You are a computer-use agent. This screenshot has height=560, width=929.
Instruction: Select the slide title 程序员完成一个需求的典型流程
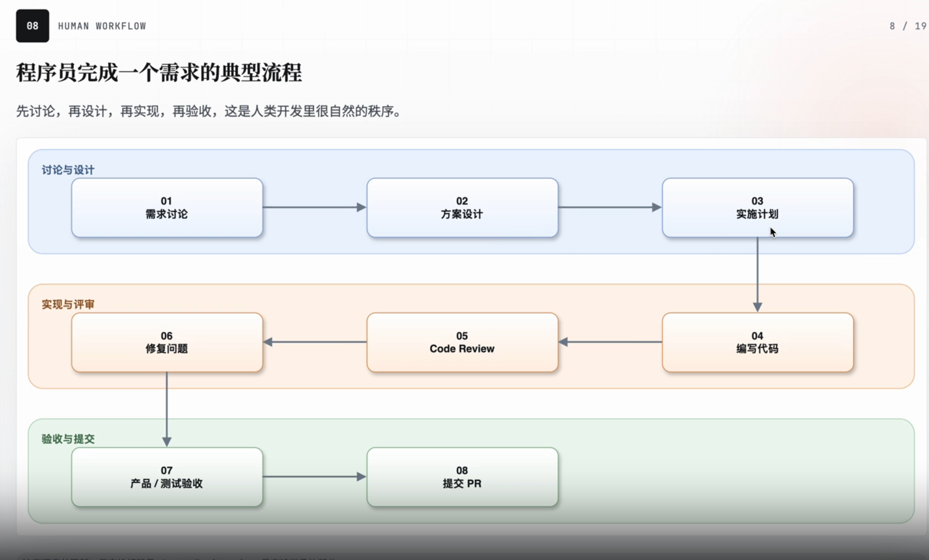[159, 72]
